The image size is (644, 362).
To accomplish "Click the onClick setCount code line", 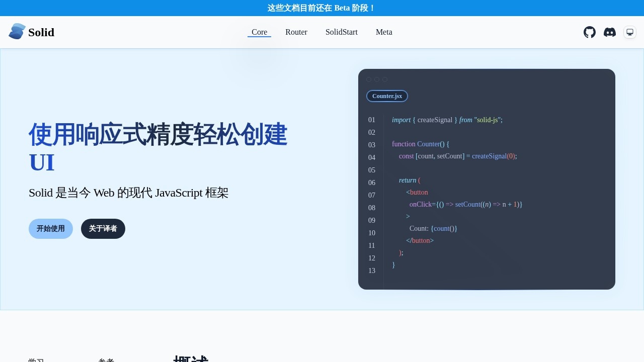I will point(466,204).
